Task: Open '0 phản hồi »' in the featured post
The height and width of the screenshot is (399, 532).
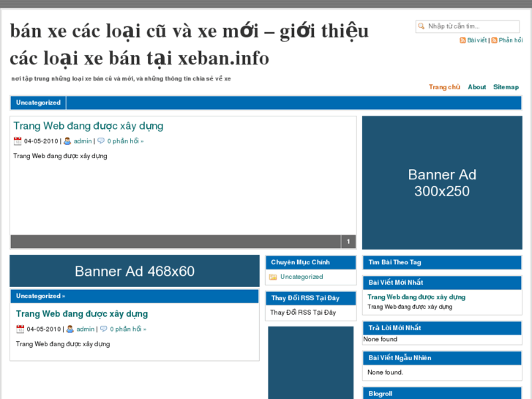Action: [125, 141]
